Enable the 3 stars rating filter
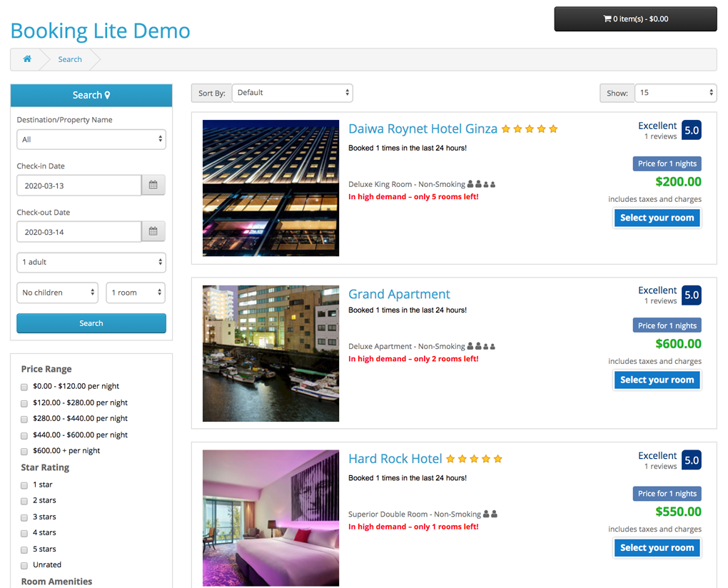This screenshot has height=588, width=728. coord(24,517)
